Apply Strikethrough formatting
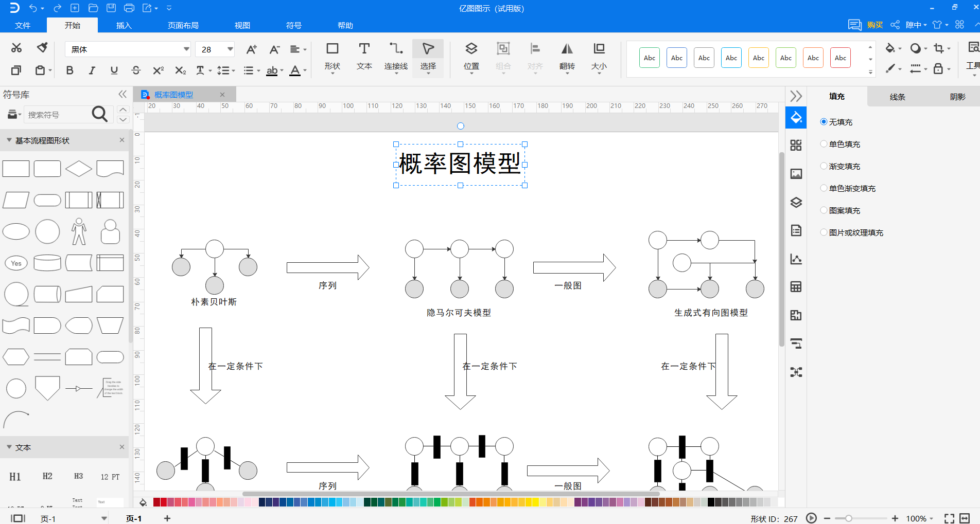This screenshot has width=980, height=524. tap(136, 70)
